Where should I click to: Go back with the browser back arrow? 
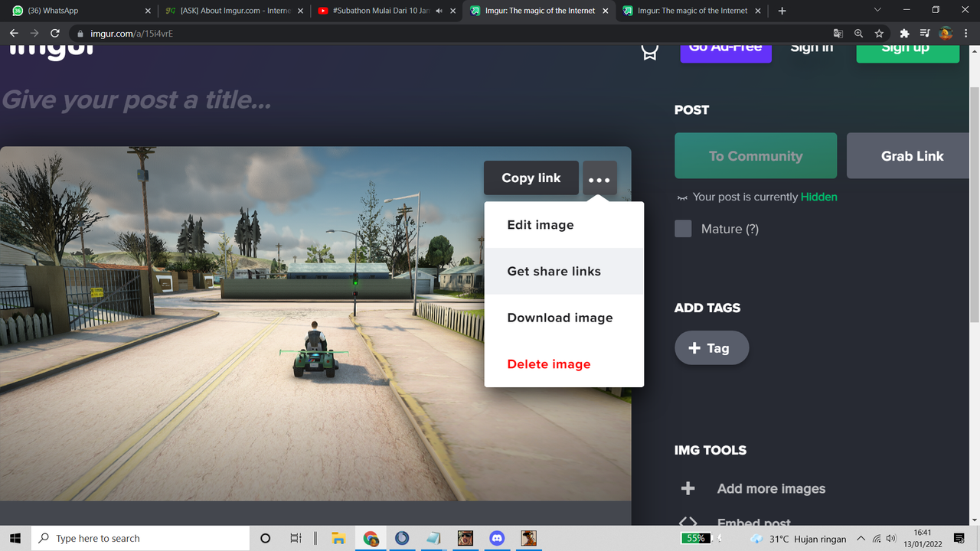click(x=14, y=34)
